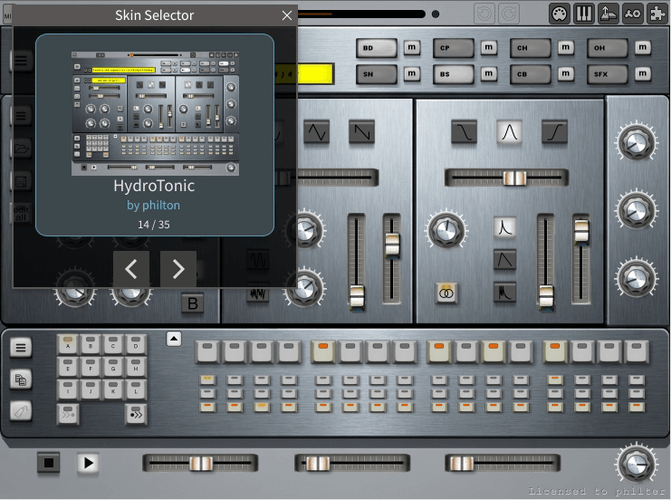Image resolution: width=671 pixels, height=500 pixels.
Task: Close the Skin Selector dialog
Action: pos(287,15)
